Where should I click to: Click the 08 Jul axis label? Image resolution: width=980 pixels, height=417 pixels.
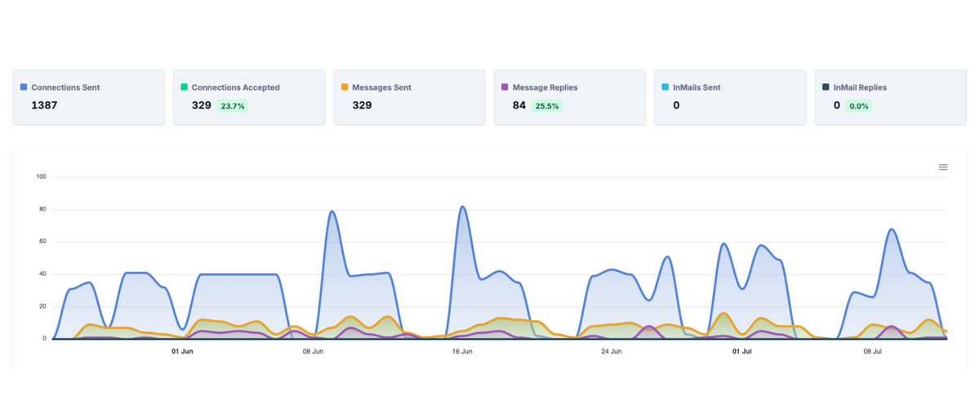tap(872, 352)
